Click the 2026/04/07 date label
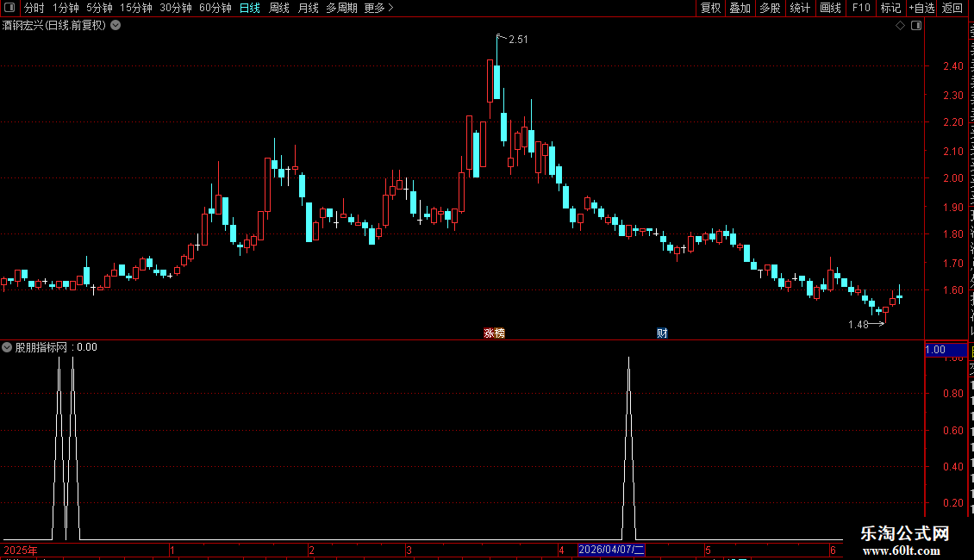974x560 pixels. pos(612,550)
